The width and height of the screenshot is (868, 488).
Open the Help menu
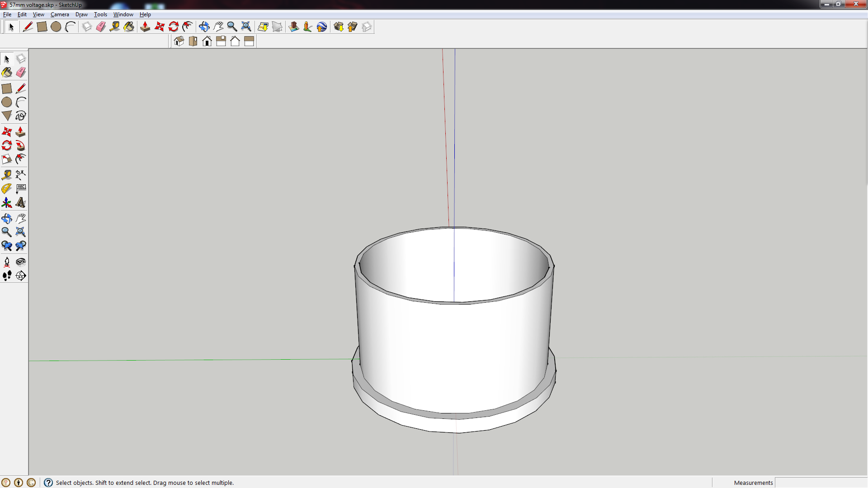(145, 14)
